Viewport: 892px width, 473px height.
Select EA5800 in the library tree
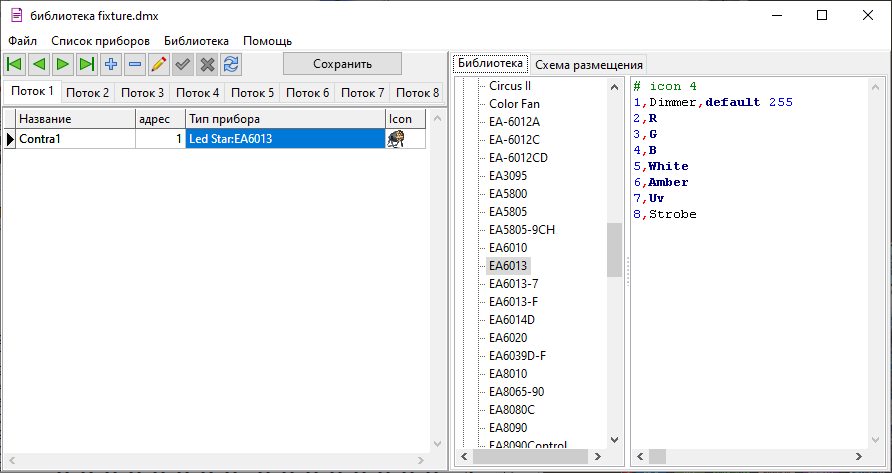[x=508, y=194]
